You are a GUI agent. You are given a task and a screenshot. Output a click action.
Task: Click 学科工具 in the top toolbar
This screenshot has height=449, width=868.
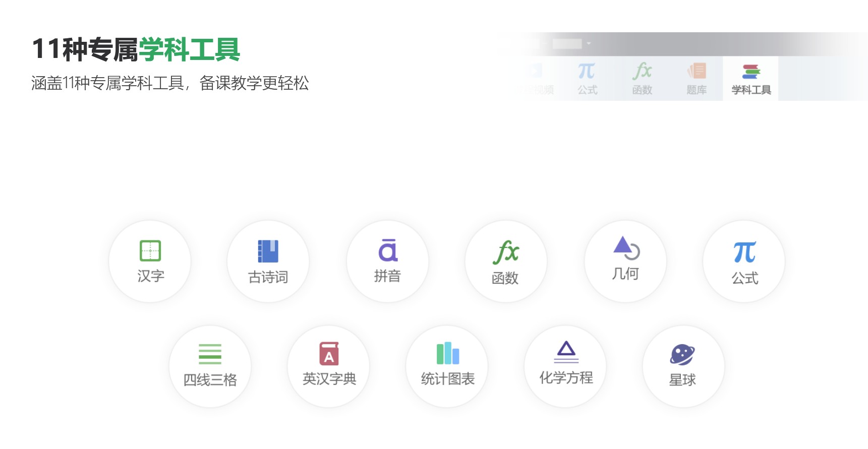(750, 79)
